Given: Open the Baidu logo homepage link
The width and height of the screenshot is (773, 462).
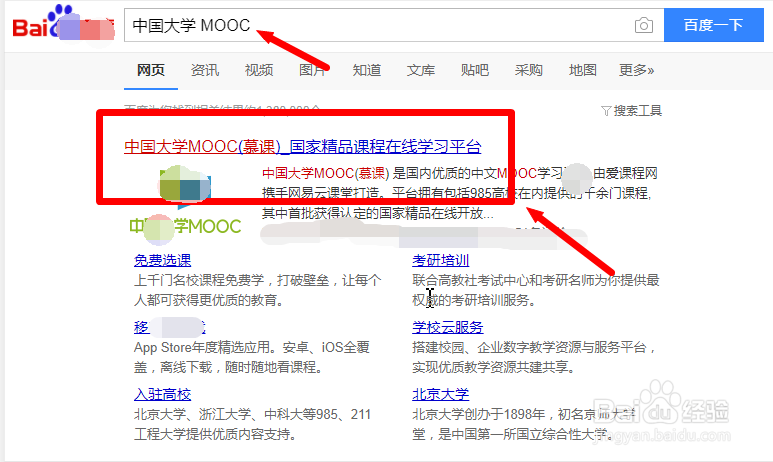Looking at the screenshot, I should click(x=63, y=23).
